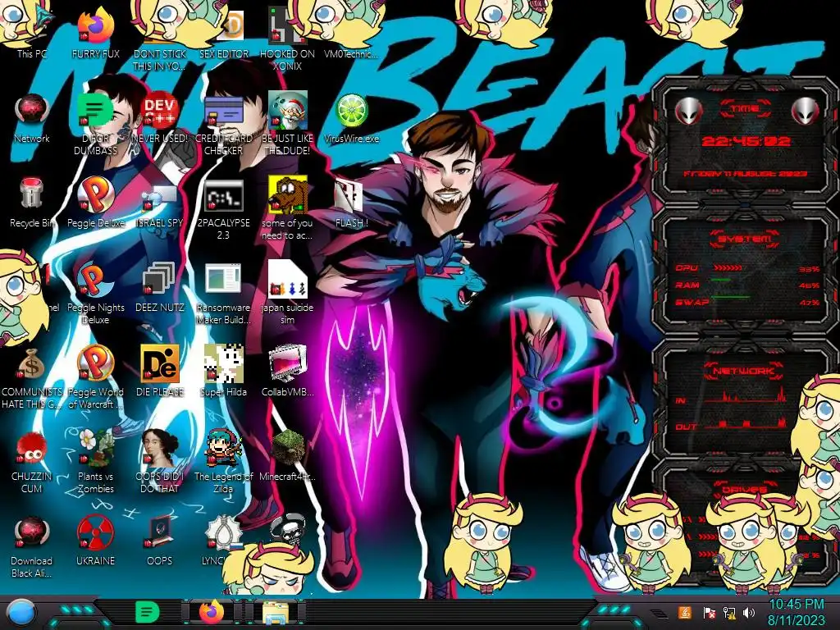Launch VirusWire.exe lime icon
Image resolution: width=840 pixels, height=630 pixels.
[x=351, y=118]
